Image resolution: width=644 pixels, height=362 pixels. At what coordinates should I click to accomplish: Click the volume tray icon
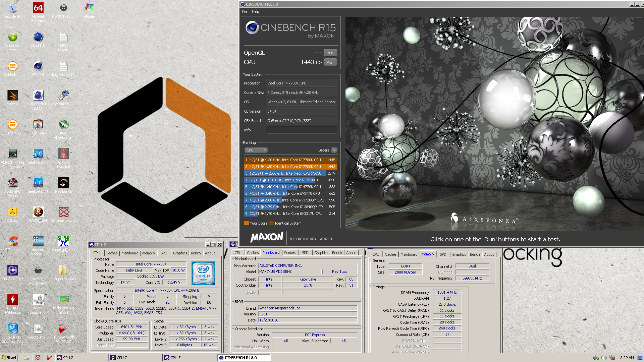(604, 358)
